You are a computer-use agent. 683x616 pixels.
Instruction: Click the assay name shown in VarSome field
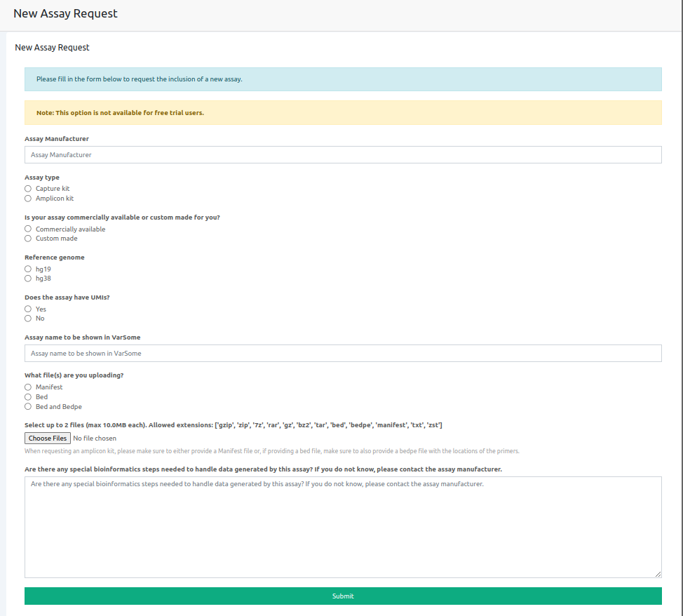click(x=343, y=354)
